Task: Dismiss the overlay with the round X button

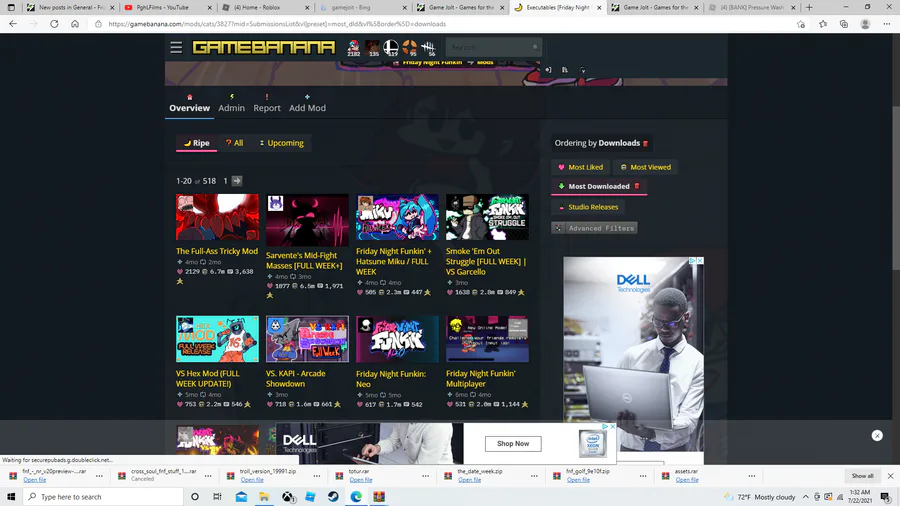Action: tap(877, 435)
